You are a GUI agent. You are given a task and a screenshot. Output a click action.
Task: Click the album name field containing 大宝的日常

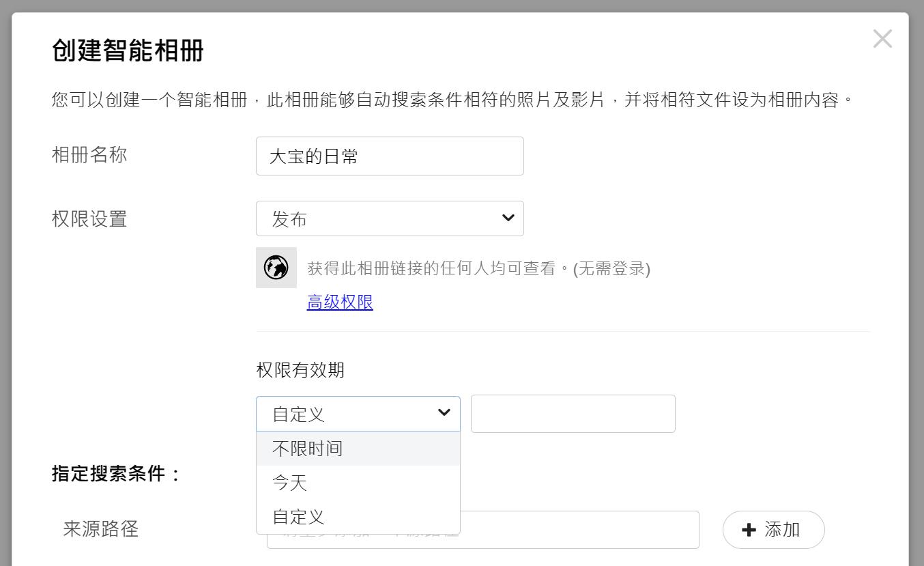[390, 156]
